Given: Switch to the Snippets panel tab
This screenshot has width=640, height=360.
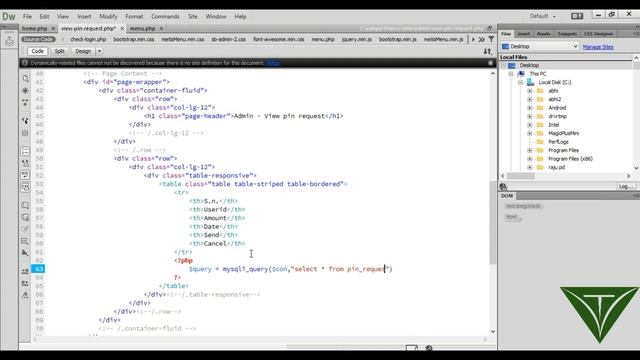Looking at the screenshot, I should coord(567,34).
